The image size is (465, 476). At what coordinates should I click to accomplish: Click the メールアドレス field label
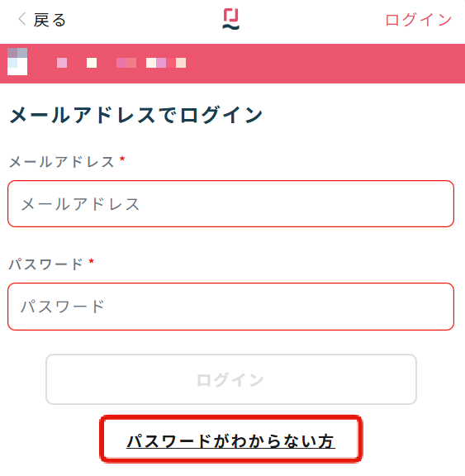click(x=62, y=162)
